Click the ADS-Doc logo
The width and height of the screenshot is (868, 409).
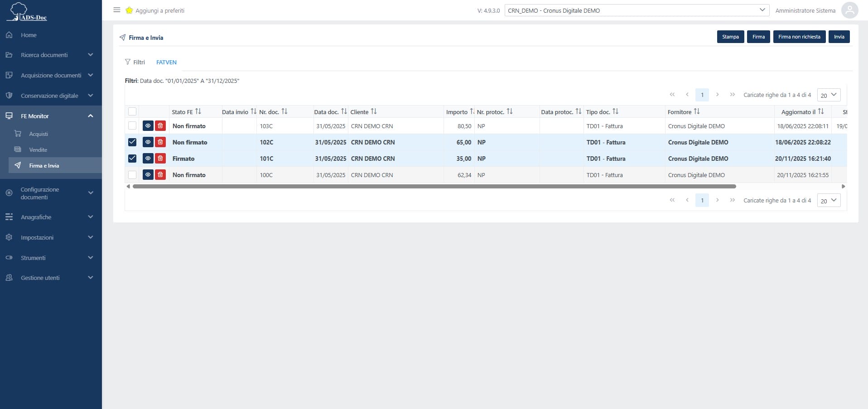point(27,12)
